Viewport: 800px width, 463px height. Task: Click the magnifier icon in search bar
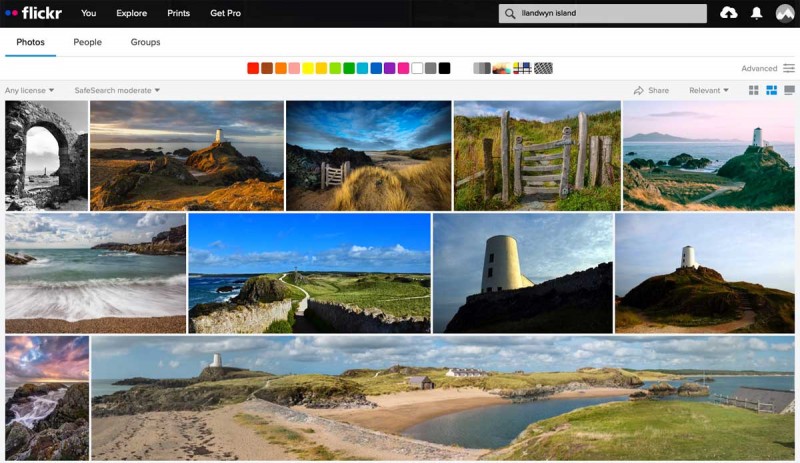coord(511,13)
